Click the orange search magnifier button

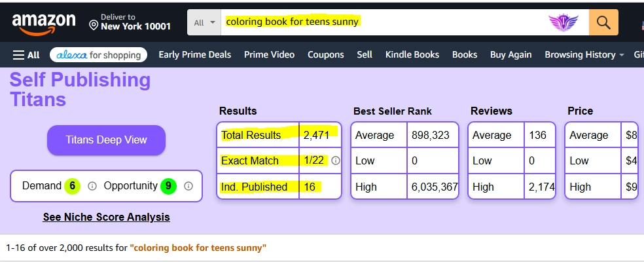[603, 22]
